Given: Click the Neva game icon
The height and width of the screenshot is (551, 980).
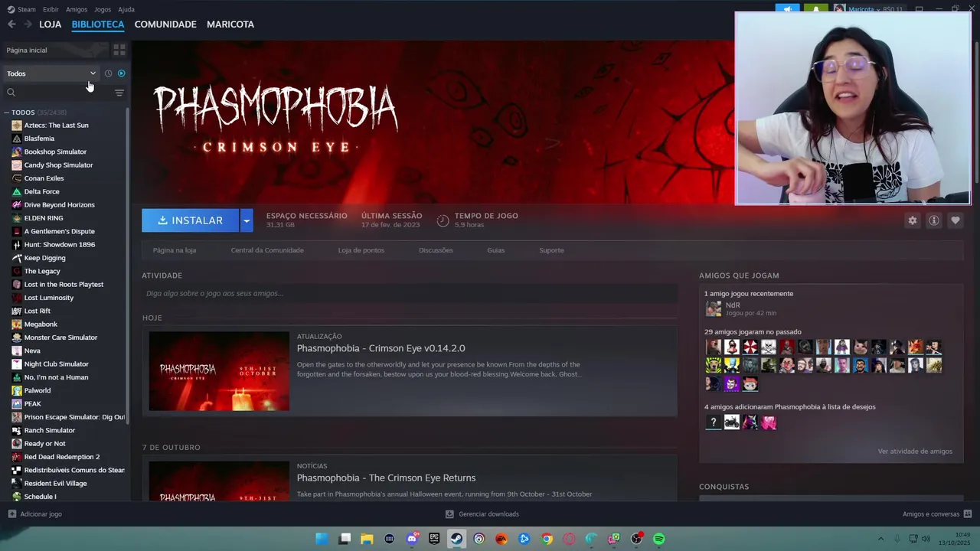Looking at the screenshot, I should [x=17, y=350].
